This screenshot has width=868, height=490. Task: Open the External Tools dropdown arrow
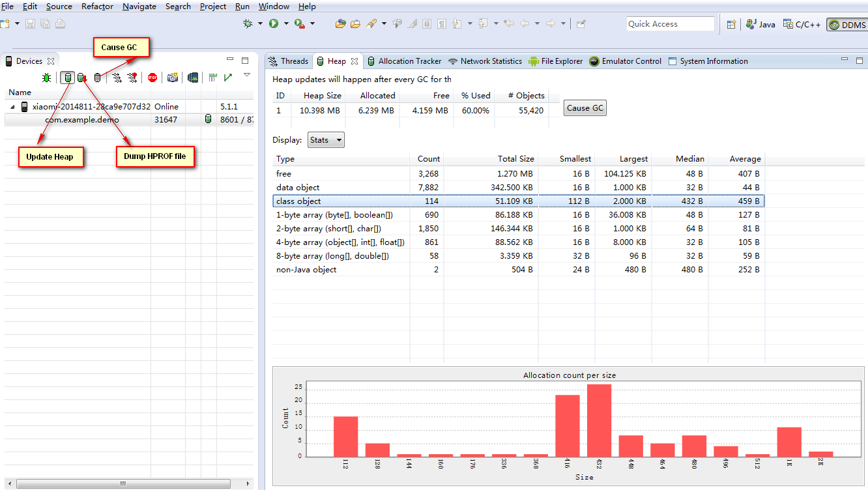coord(312,23)
